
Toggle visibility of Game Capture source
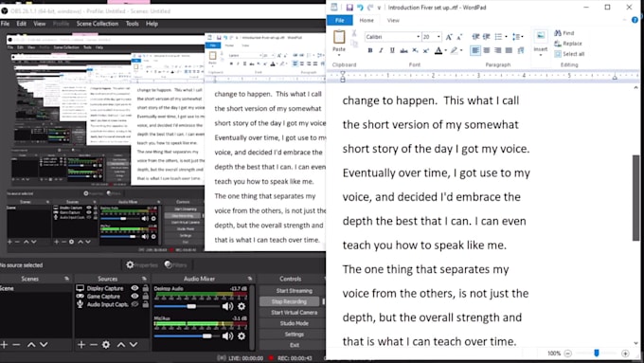click(134, 296)
